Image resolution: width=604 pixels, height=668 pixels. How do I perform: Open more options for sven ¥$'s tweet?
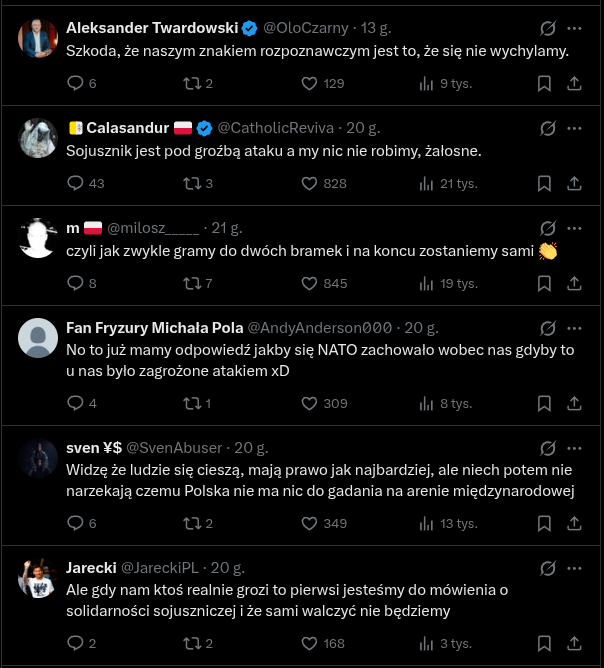coord(574,448)
